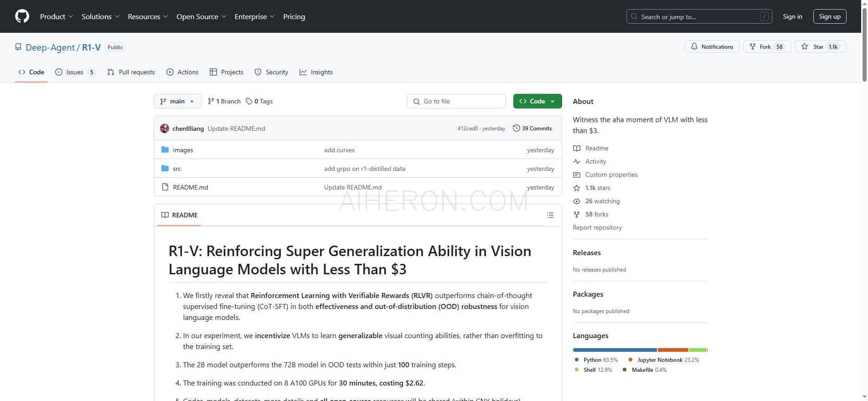Focus the Search or jump to field

699,17
